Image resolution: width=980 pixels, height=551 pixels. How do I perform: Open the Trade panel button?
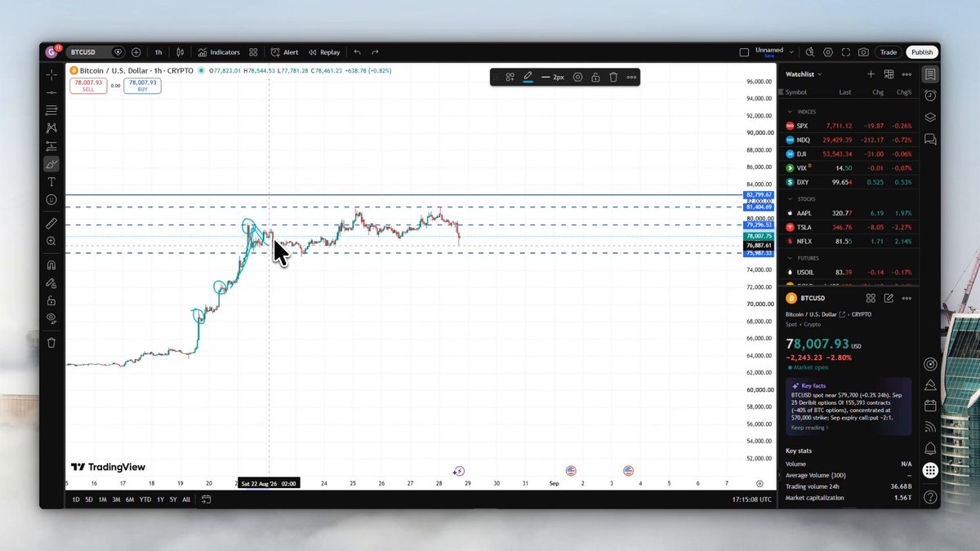[x=888, y=52]
